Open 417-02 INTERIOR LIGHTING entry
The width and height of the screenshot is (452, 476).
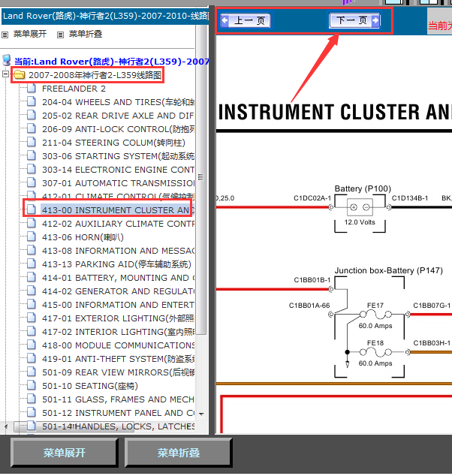pos(118,332)
